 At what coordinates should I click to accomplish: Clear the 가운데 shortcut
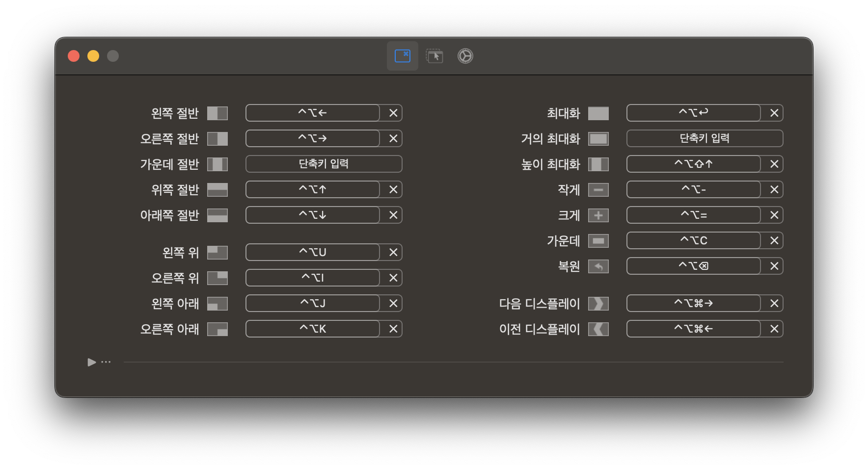click(x=774, y=240)
